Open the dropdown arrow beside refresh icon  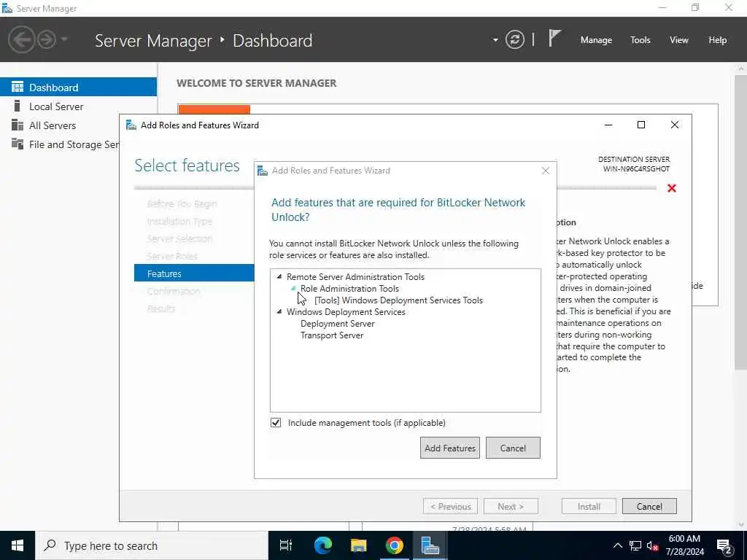tap(495, 40)
